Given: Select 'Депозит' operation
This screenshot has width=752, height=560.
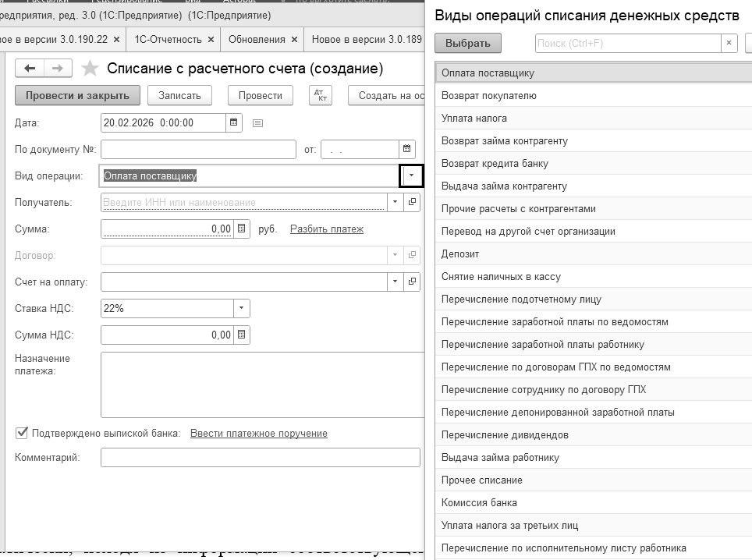Looking at the screenshot, I should pyautogui.click(x=594, y=253).
